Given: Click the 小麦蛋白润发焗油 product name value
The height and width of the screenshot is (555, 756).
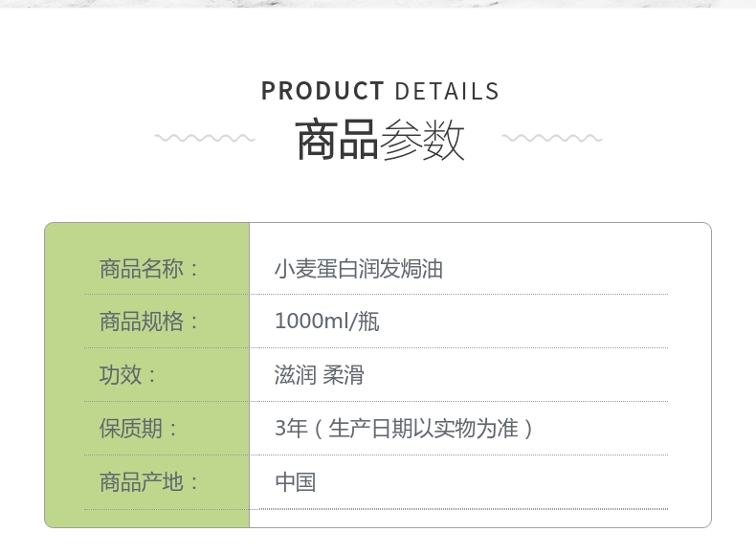Looking at the screenshot, I should click(x=359, y=269).
